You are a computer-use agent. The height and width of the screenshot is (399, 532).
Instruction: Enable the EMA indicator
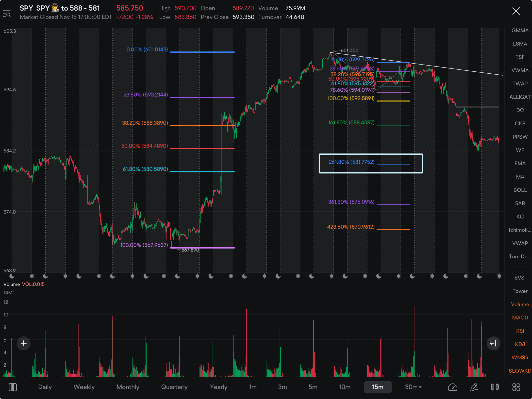[x=520, y=163]
